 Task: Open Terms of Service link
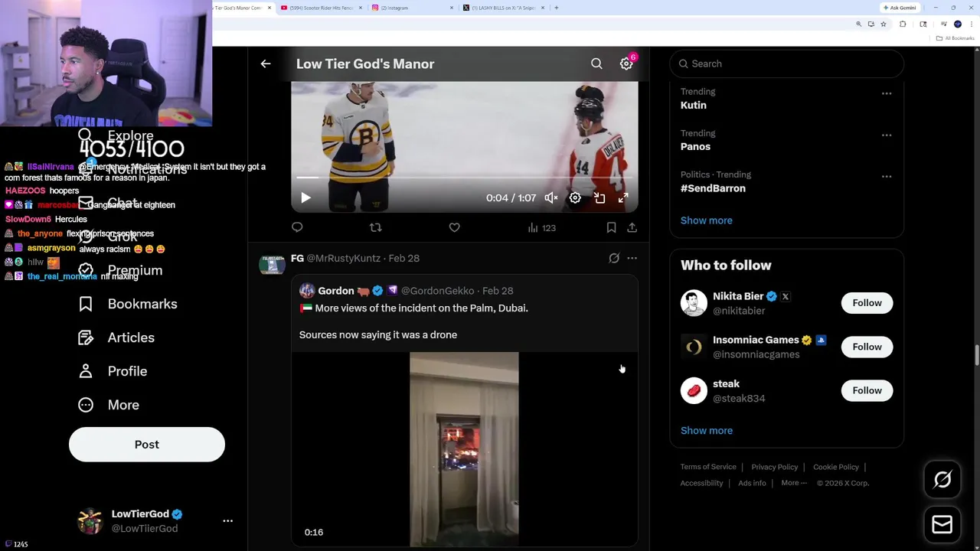(x=708, y=467)
